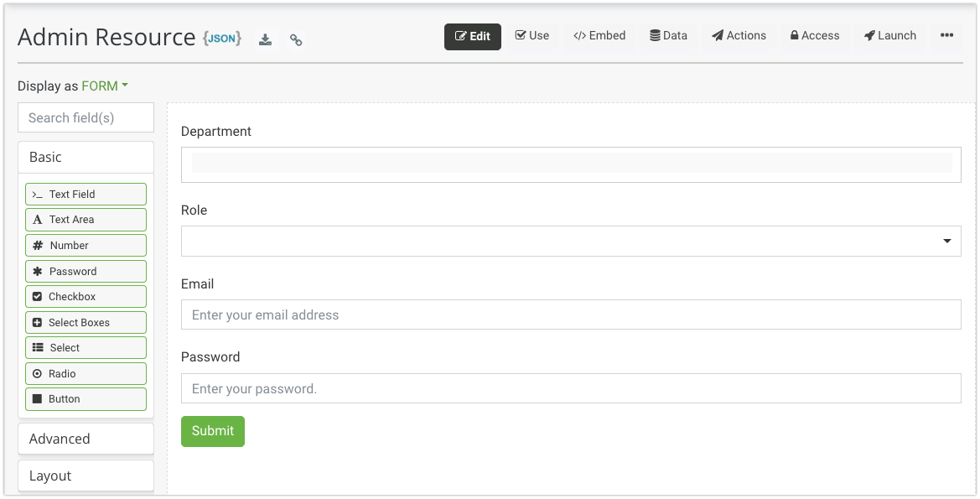The width and height of the screenshot is (980, 499).
Task: Expand the Advanced components section
Action: (x=86, y=439)
